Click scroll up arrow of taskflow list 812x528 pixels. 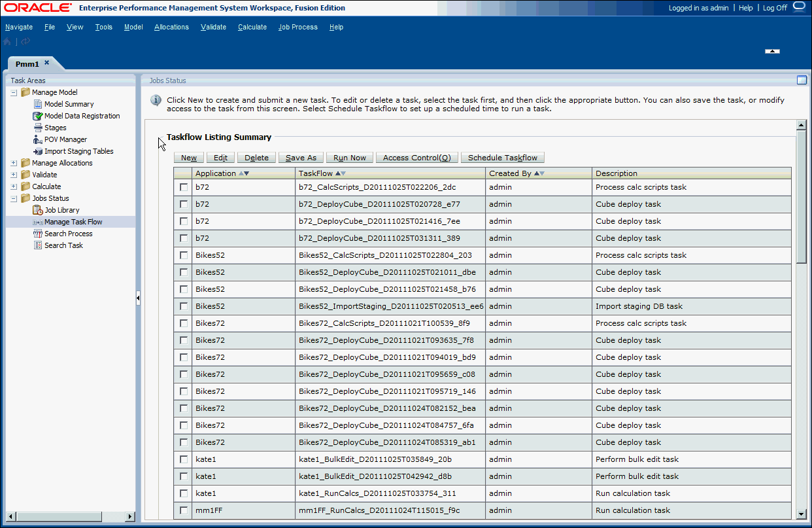coord(801,125)
